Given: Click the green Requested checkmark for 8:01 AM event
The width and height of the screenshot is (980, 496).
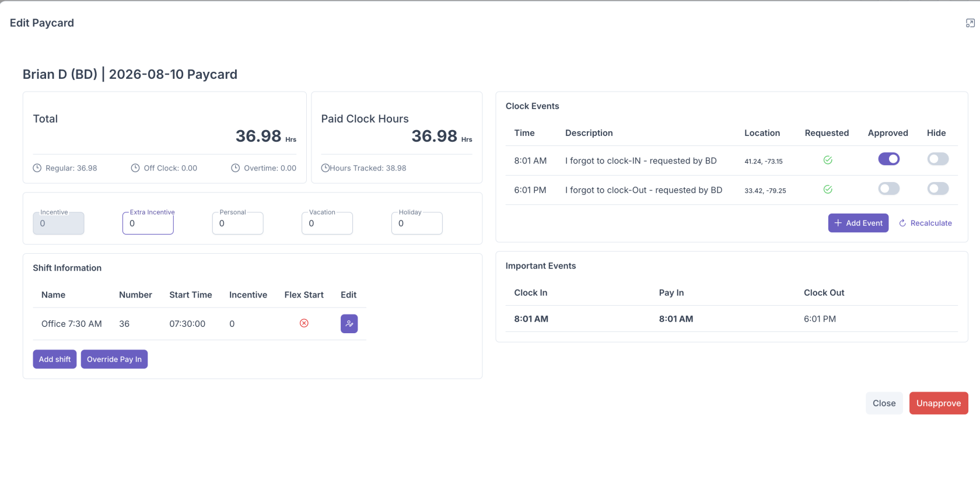Looking at the screenshot, I should (827, 160).
